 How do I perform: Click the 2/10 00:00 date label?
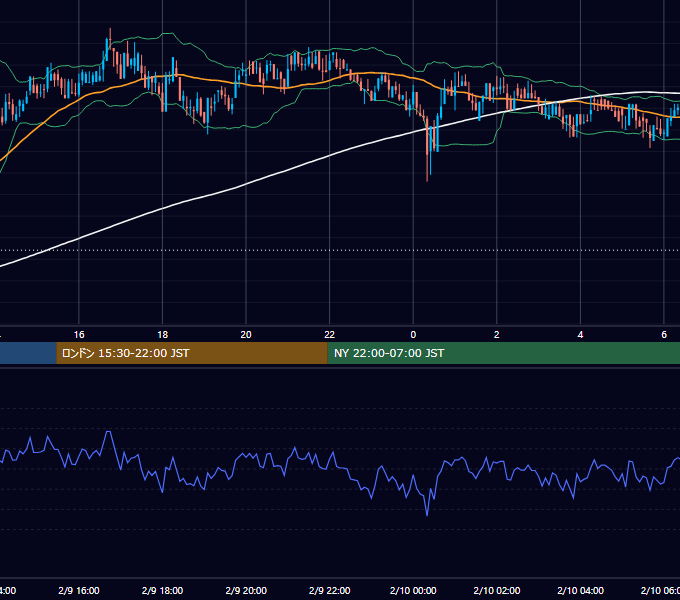pyautogui.click(x=413, y=590)
